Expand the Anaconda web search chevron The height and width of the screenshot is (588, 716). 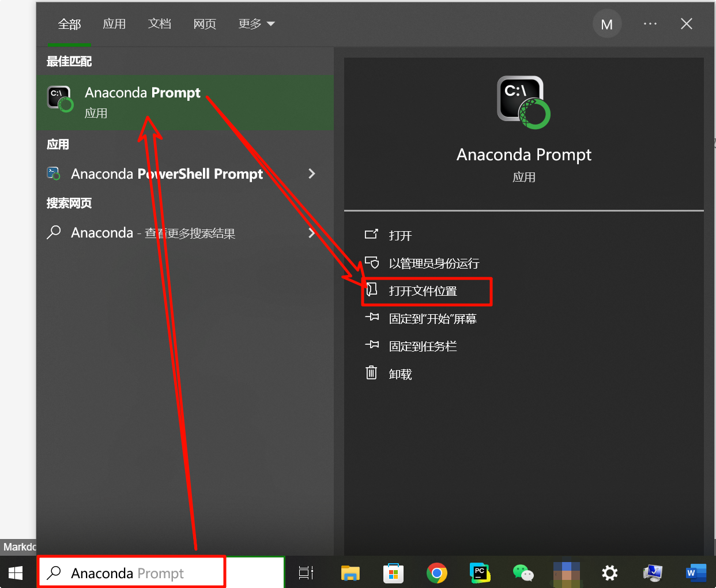click(x=312, y=233)
